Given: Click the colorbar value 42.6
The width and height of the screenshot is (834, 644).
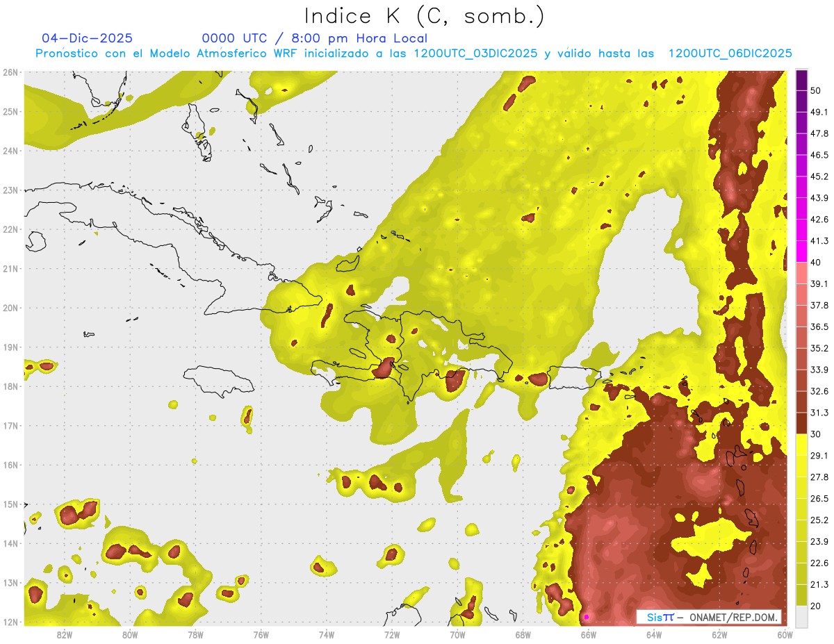Looking at the screenshot, I should 819,220.
